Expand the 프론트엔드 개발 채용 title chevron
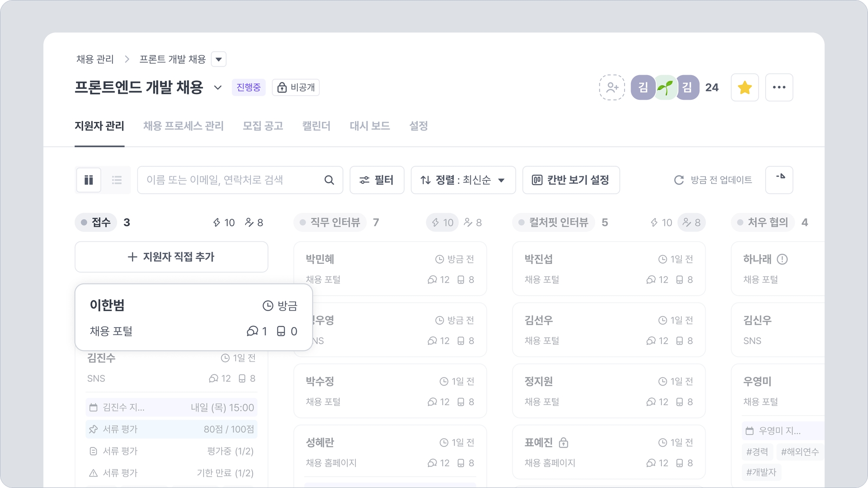Screen dimensions: 868x488 [x=218, y=88]
